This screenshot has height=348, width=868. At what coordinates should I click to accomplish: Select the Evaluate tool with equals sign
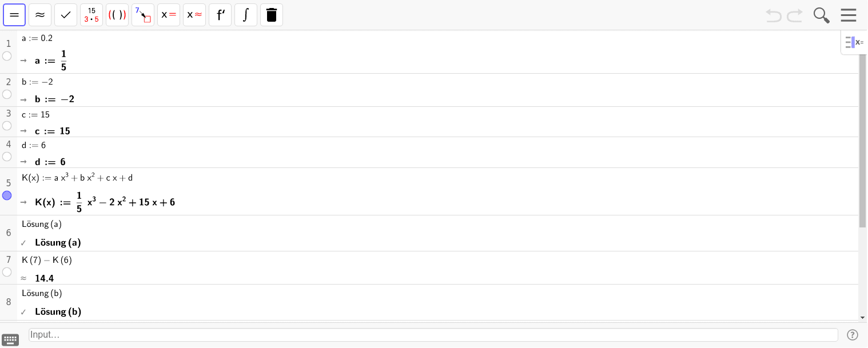coord(14,15)
